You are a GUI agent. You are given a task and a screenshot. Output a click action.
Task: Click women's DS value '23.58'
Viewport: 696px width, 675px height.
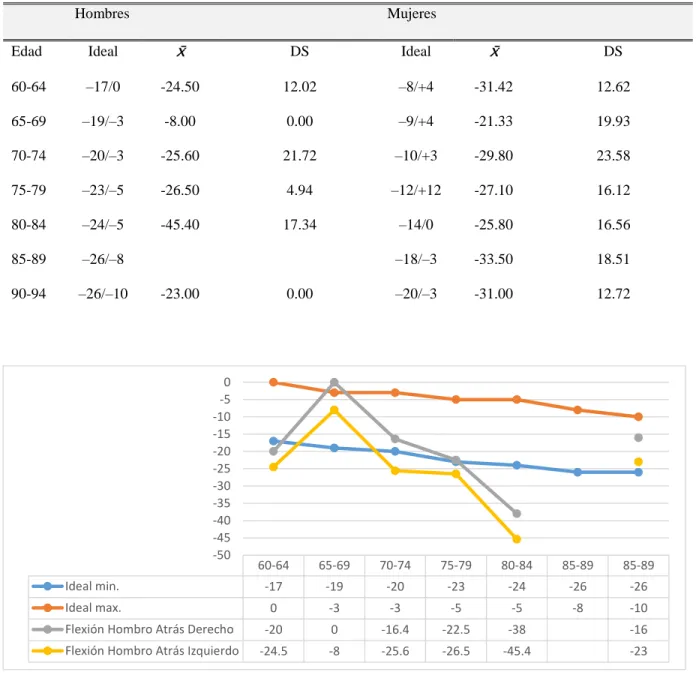(613, 156)
